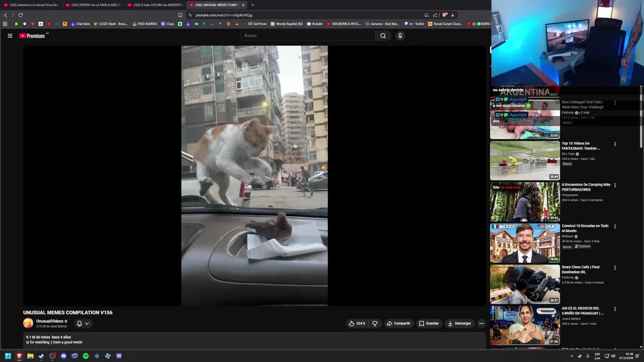The image size is (644, 362).
Task: Open options menu for 'Best Unhinged Viral Fails'
Action: point(615,103)
